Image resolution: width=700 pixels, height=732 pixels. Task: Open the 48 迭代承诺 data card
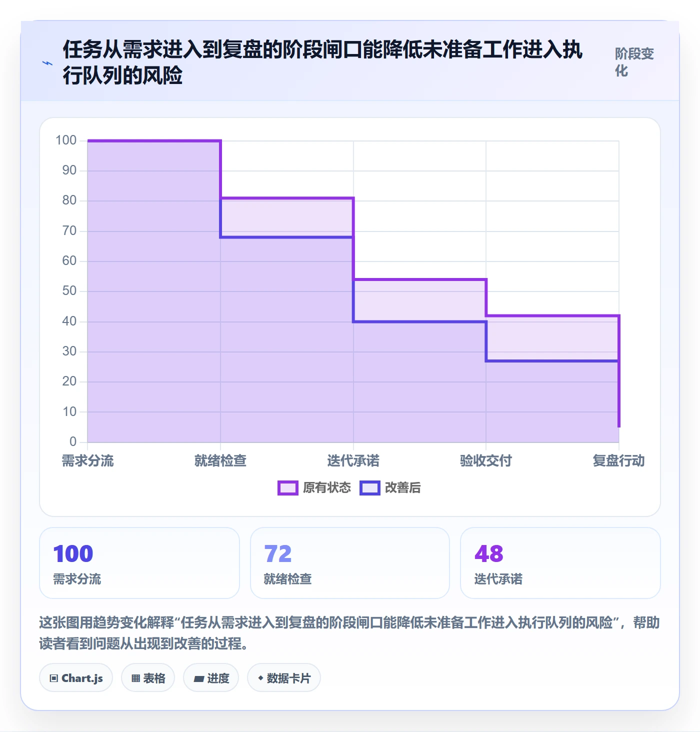tap(560, 563)
